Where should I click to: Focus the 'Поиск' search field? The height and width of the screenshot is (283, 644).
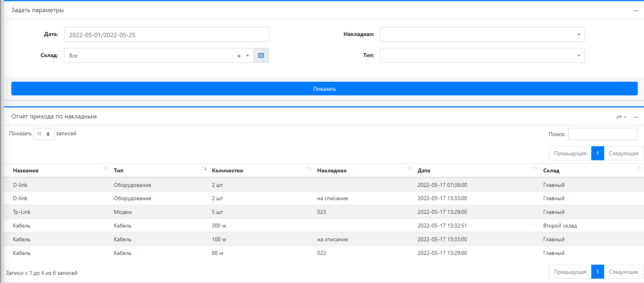click(x=602, y=134)
